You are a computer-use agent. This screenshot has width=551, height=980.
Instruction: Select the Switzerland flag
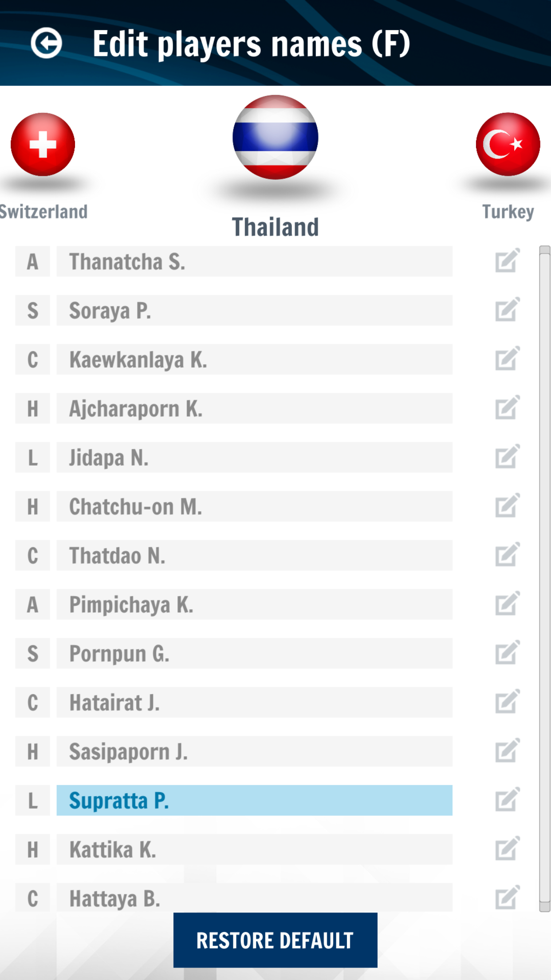[43, 144]
